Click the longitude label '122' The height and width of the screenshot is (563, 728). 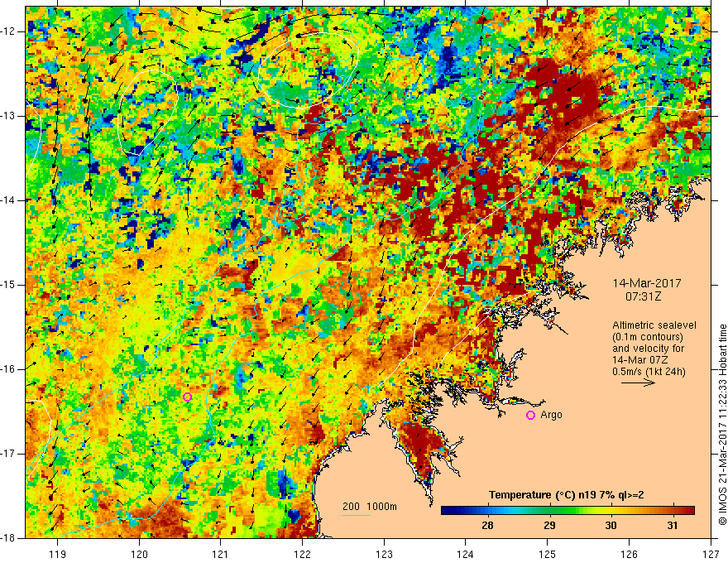(302, 554)
